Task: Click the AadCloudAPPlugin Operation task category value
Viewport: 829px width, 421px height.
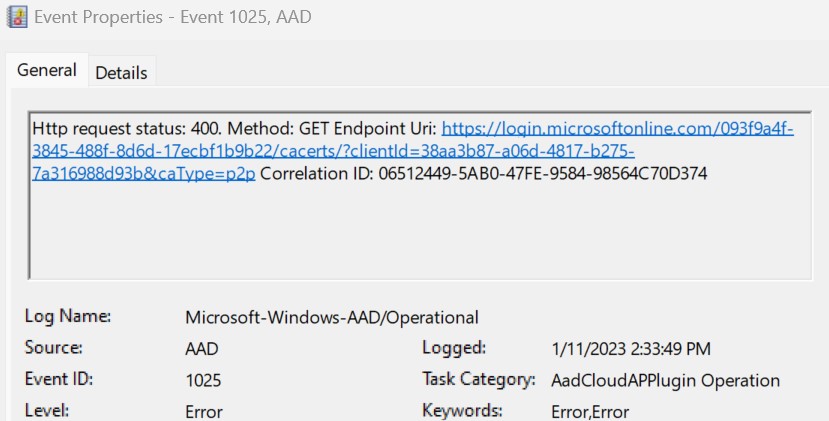Action: (665, 380)
